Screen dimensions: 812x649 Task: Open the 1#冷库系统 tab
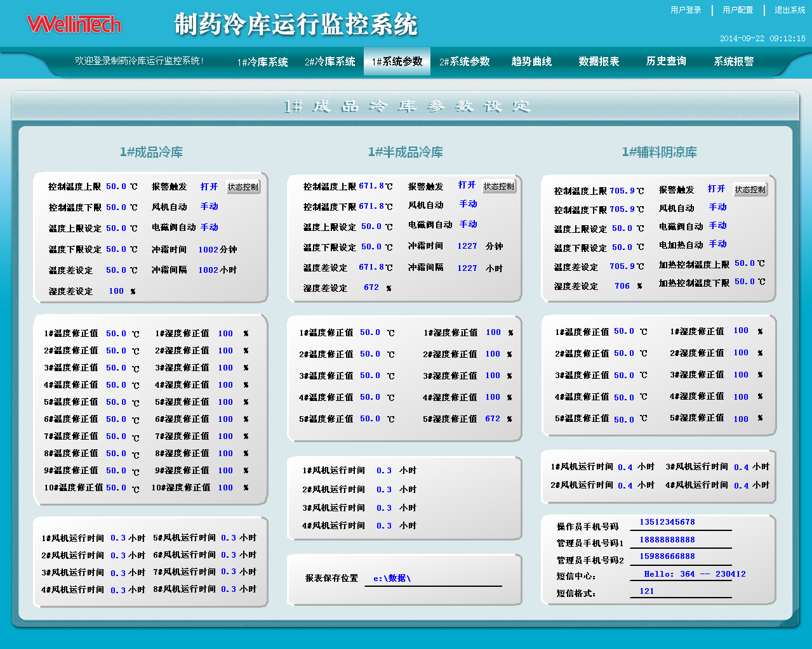pos(263,62)
